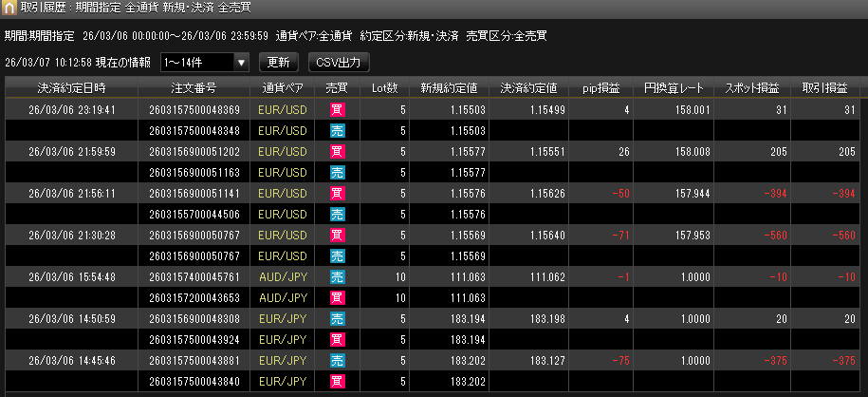Click the 買 badge for AUD/JPY order 2603157200043653

(337, 297)
